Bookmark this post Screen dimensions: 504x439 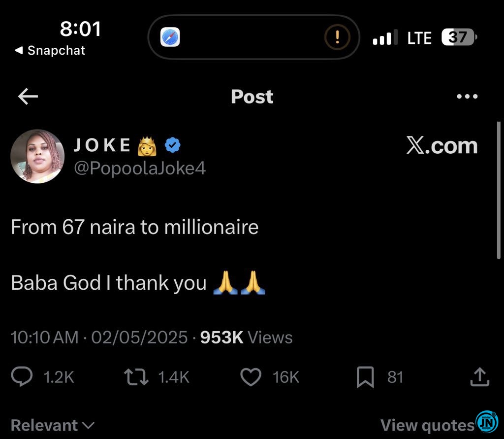[x=366, y=377]
